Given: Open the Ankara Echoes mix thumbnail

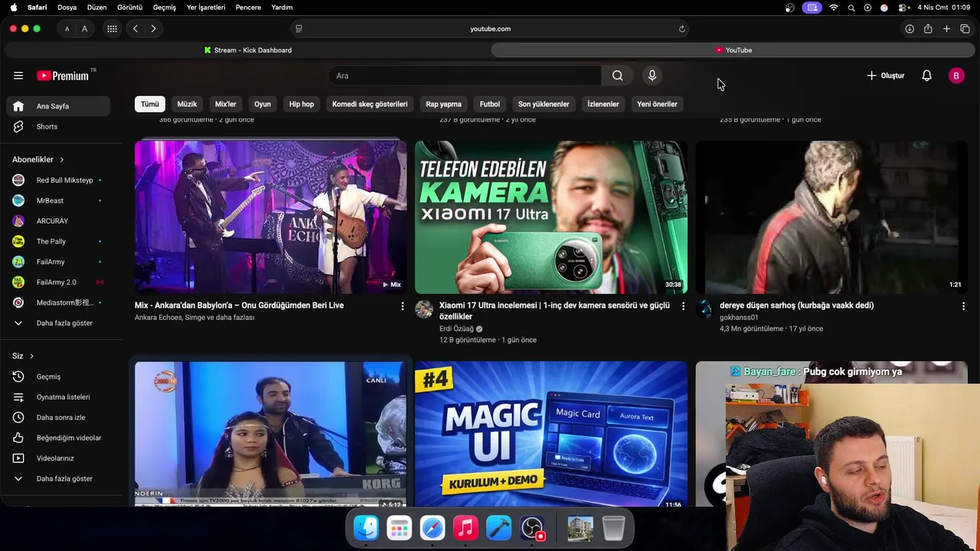Looking at the screenshot, I should (x=270, y=217).
